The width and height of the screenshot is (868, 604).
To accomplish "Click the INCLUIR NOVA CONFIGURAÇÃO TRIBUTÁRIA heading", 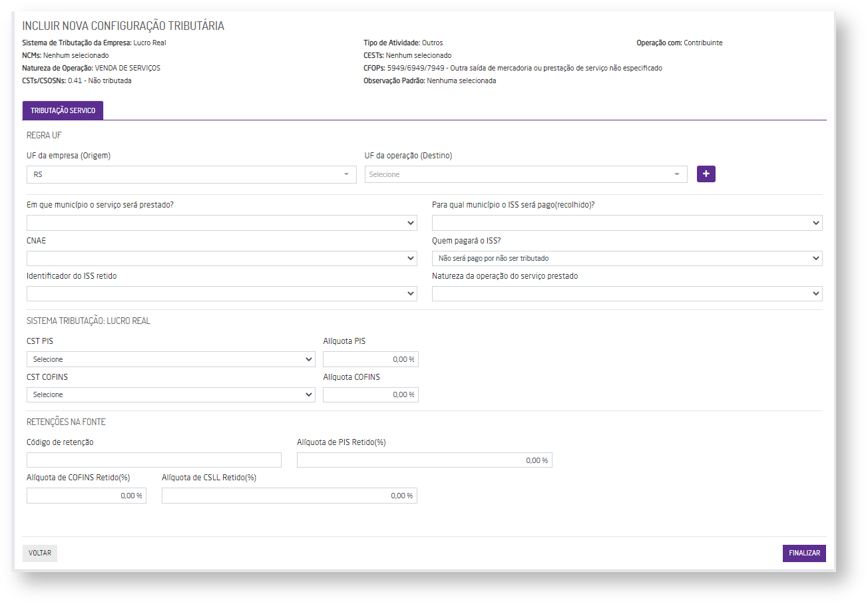I will 123,26.
